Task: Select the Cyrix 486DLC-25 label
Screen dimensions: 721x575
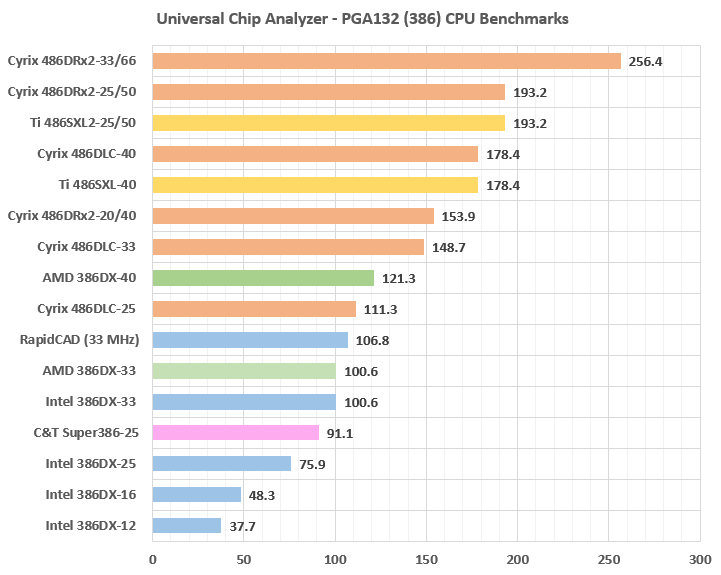Action: 86,309
